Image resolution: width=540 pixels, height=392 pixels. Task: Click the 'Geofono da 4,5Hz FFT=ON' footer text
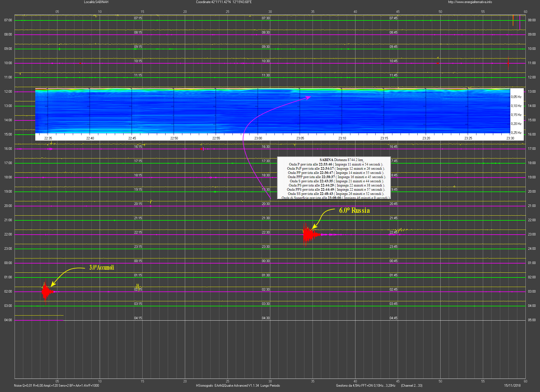click(x=353, y=386)
